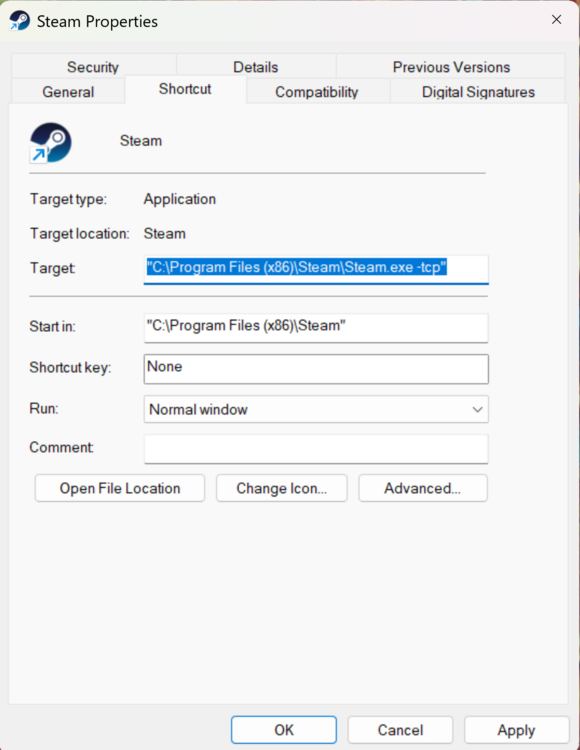
Task: Click in the Target path field
Action: tap(316, 269)
